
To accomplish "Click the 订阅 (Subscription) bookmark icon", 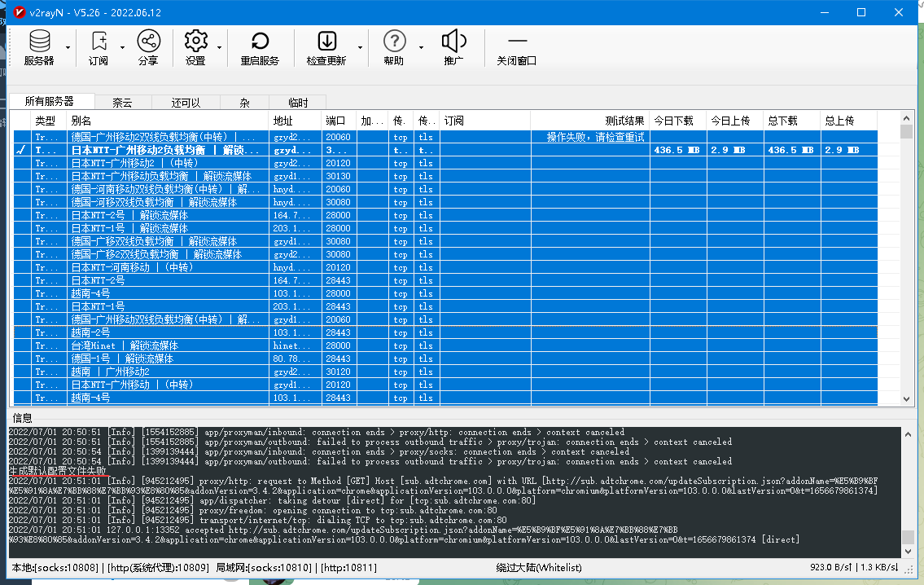I will 99,42.
